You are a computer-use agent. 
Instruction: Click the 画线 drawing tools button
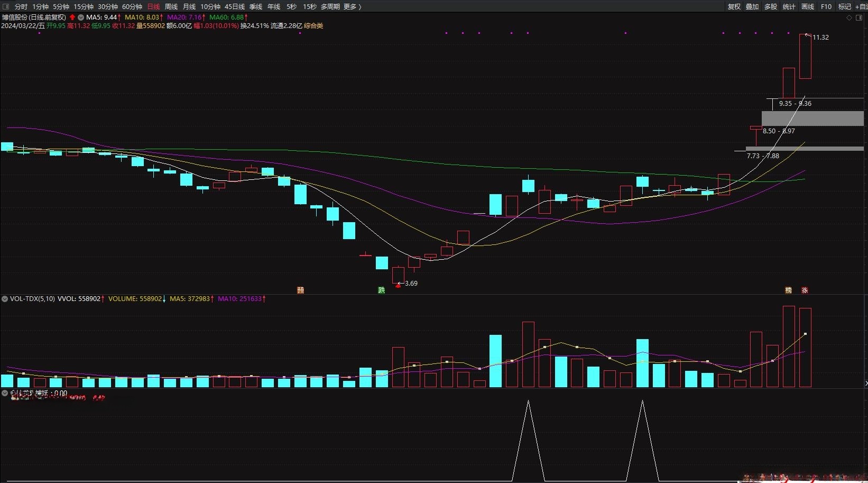[808, 6]
